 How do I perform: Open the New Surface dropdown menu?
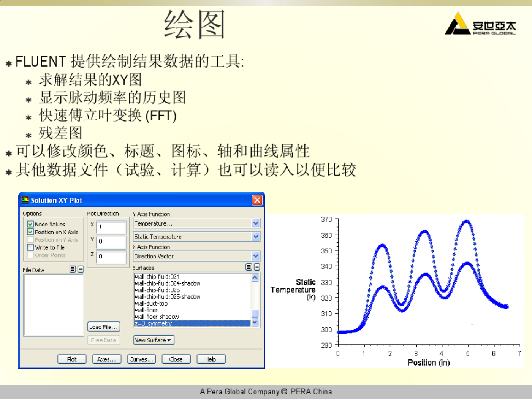tap(154, 340)
